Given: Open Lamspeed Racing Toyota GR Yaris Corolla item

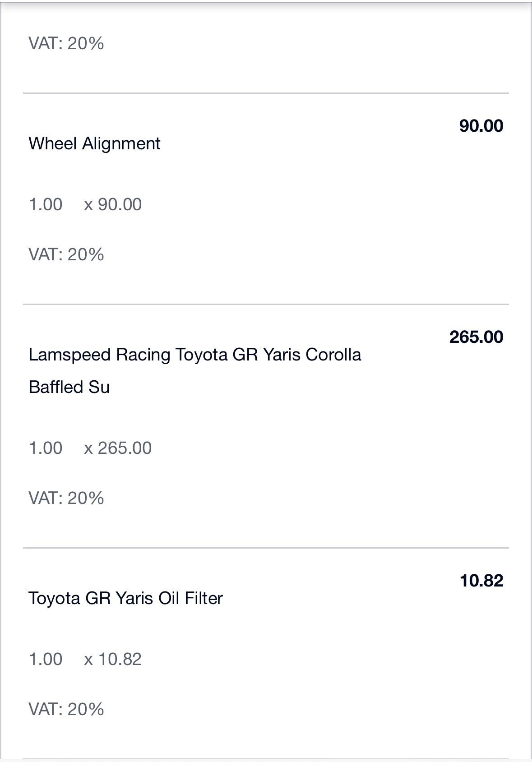Looking at the screenshot, I should click(x=195, y=355).
